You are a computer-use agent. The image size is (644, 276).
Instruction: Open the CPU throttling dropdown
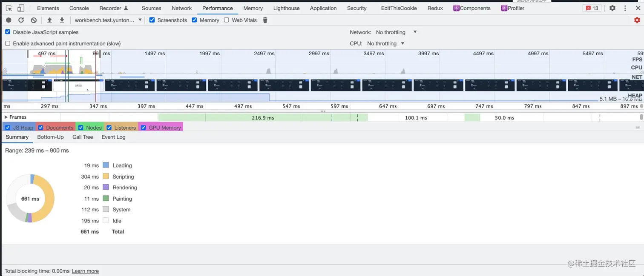click(x=385, y=43)
